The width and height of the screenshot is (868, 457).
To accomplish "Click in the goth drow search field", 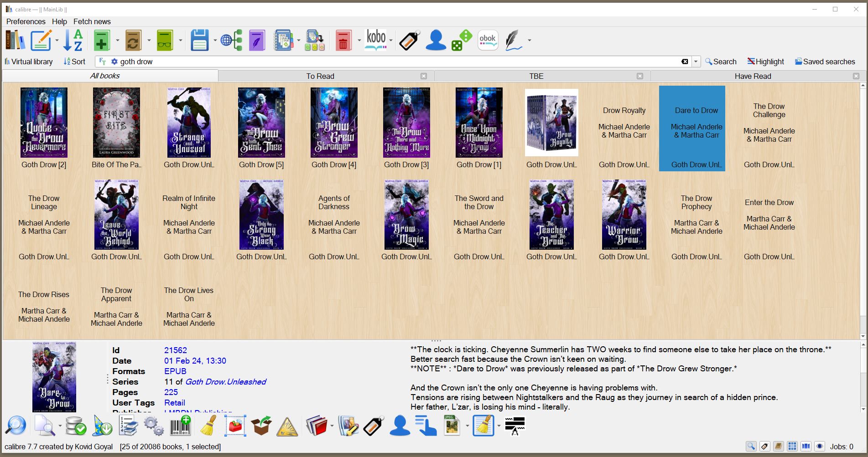I will tap(397, 62).
